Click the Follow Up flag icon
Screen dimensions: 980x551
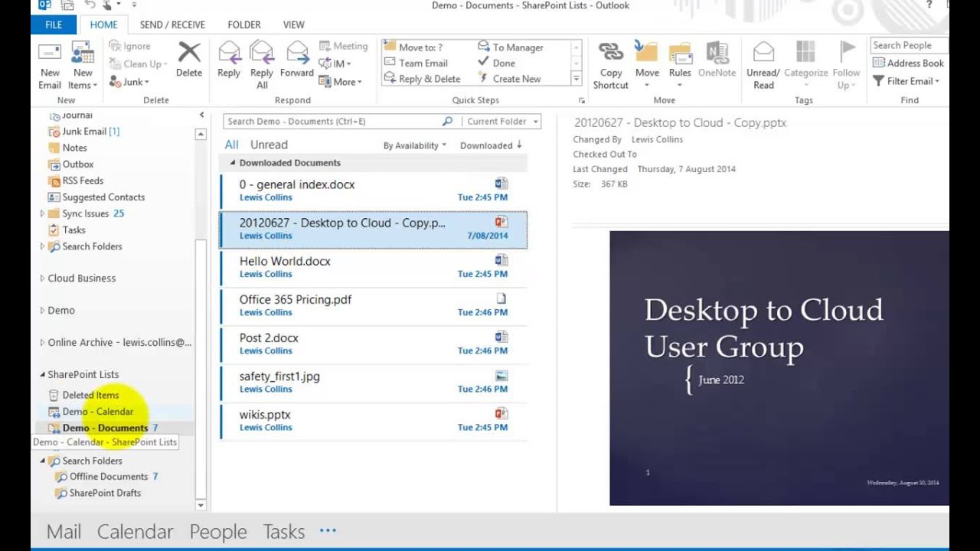[x=847, y=53]
